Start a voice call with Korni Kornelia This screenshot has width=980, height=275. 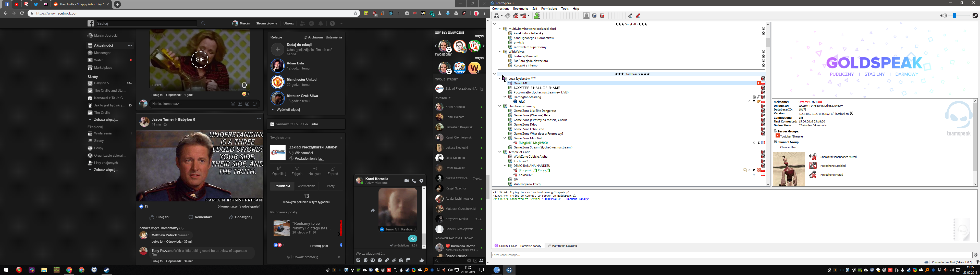414,181
